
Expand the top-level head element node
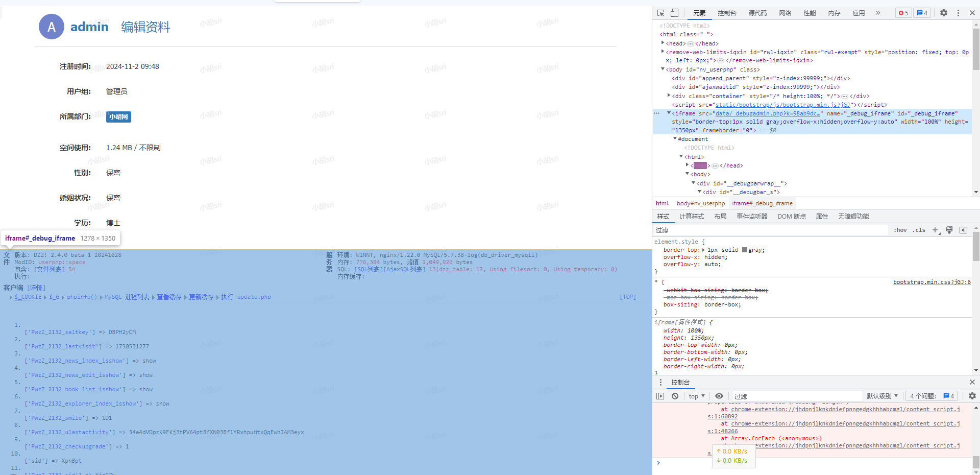click(663, 43)
